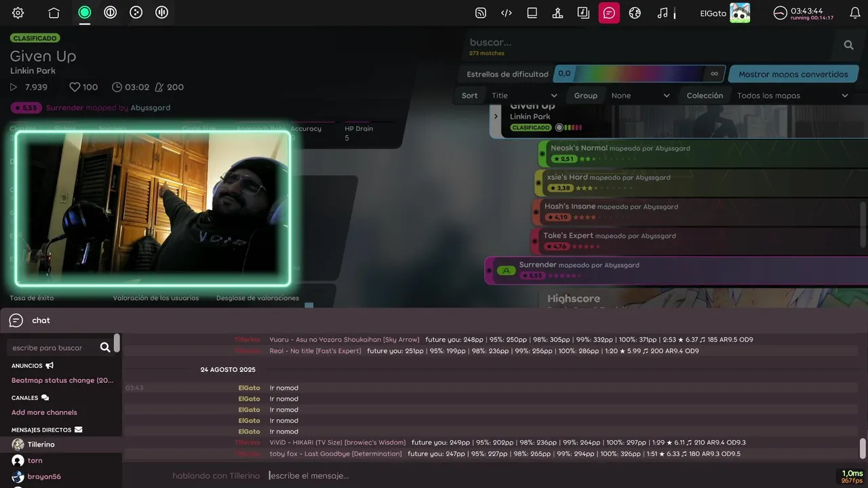868x488 pixels.
Task: Select the osu!taiko ruleset icon
Action: (111, 12)
